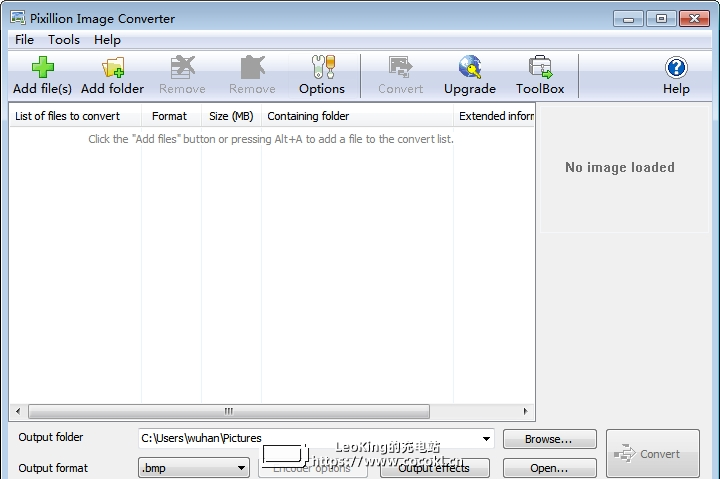
Task: Open the Options tools icon
Action: (x=323, y=68)
